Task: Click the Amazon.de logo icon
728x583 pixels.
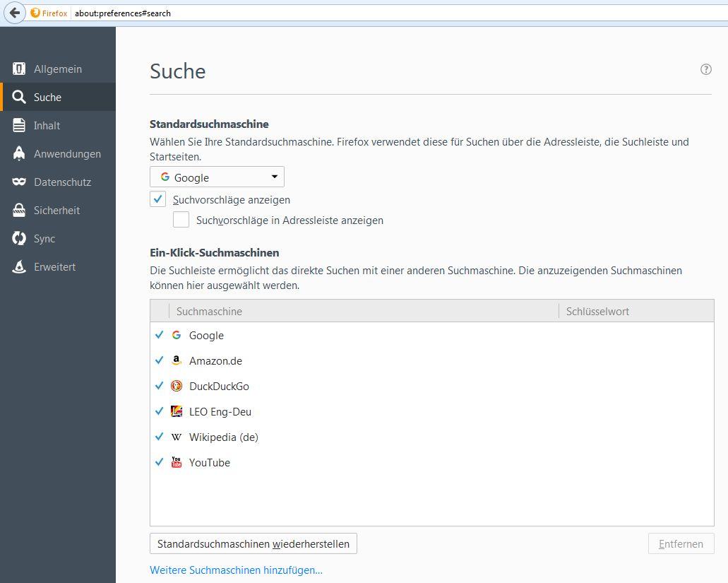Action: [x=177, y=360]
